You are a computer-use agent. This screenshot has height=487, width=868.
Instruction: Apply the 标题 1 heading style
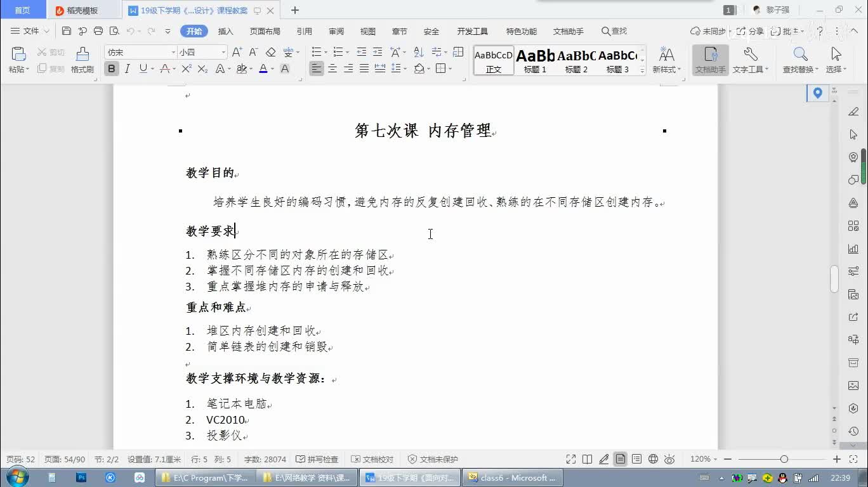(535, 61)
